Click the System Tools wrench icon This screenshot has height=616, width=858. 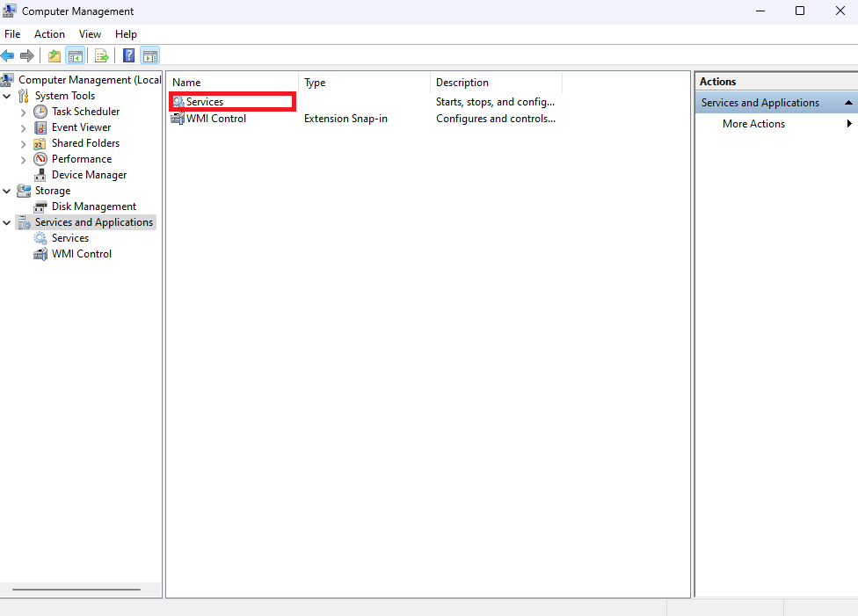tap(24, 96)
